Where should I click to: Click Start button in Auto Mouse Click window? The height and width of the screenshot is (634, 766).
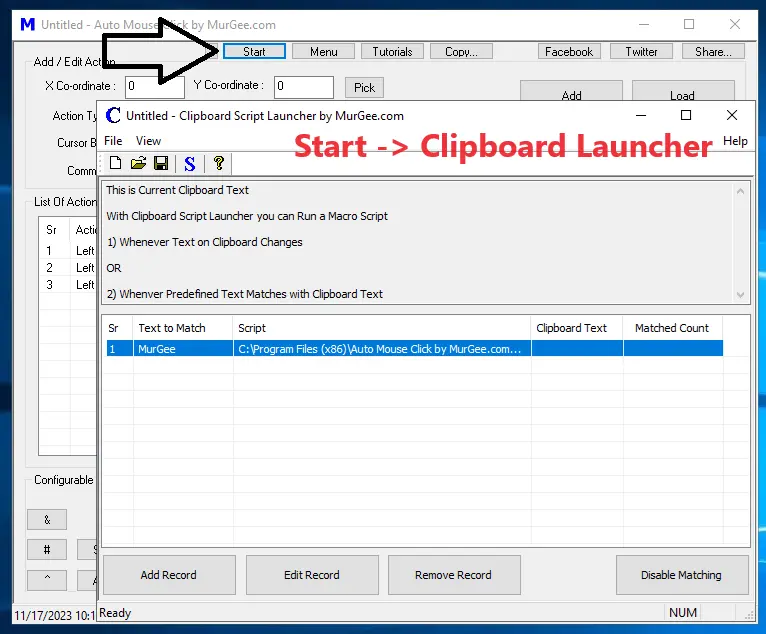pos(254,51)
